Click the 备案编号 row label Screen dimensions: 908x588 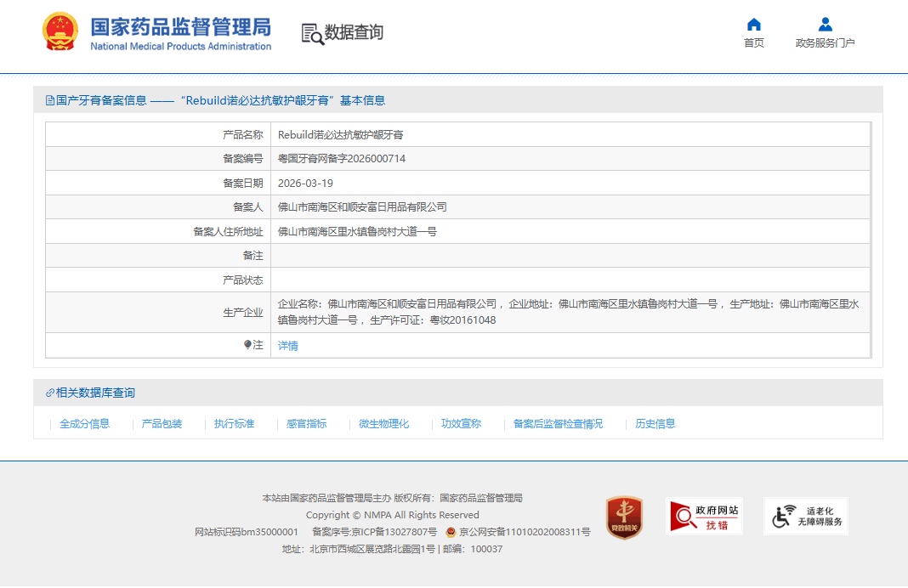tap(242, 159)
